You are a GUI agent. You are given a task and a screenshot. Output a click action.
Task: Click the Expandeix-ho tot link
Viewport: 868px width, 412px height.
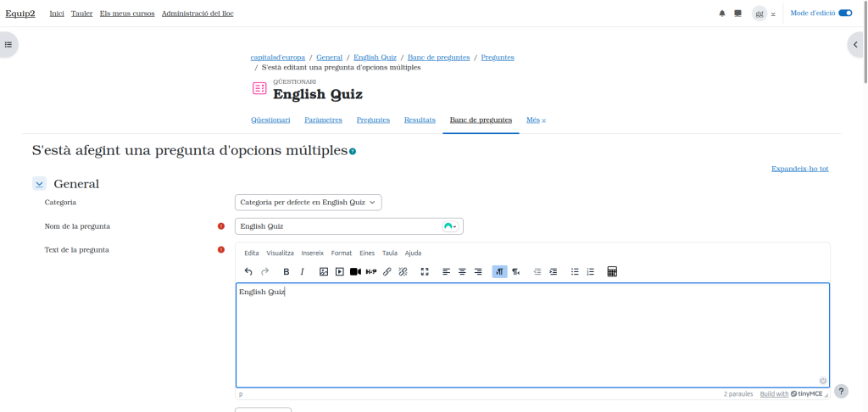click(799, 169)
